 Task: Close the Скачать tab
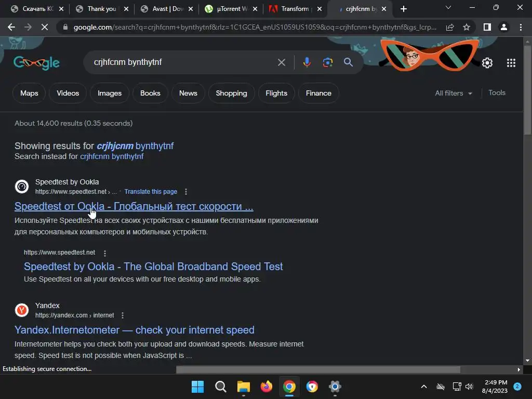click(61, 9)
